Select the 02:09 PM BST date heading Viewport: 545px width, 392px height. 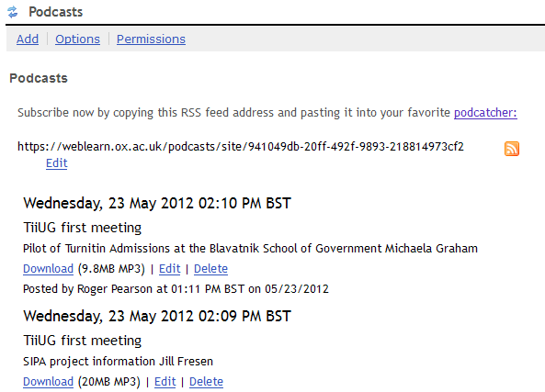(x=157, y=316)
